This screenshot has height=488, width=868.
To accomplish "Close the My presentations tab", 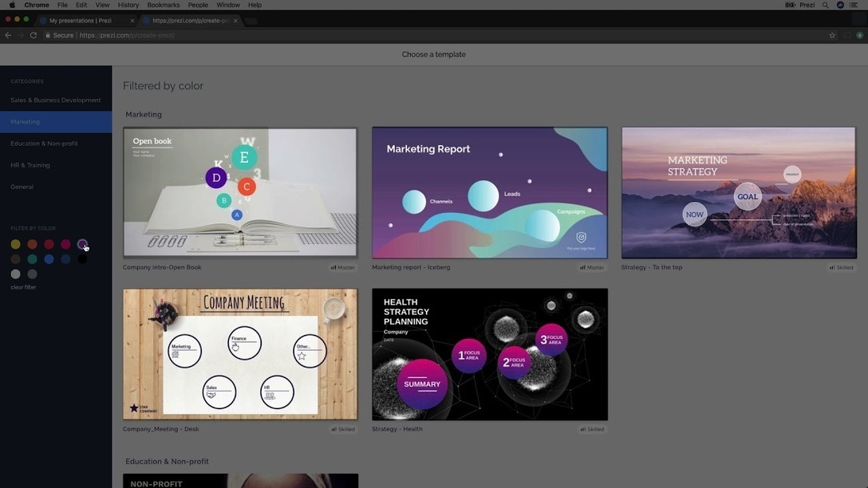I will coord(132,21).
